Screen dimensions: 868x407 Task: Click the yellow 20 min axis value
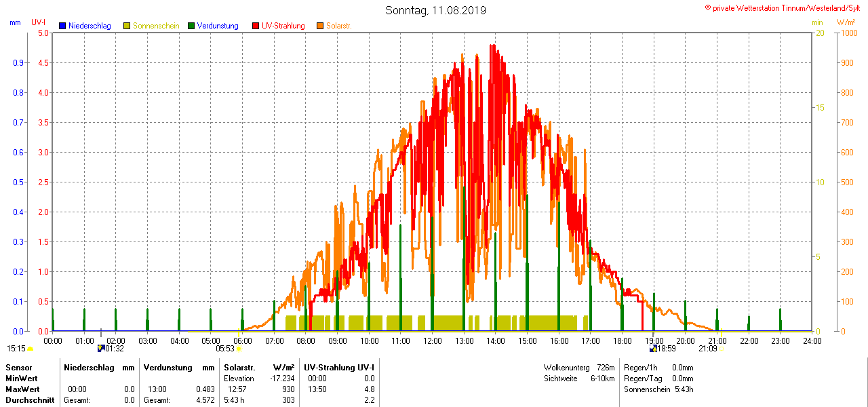819,33
